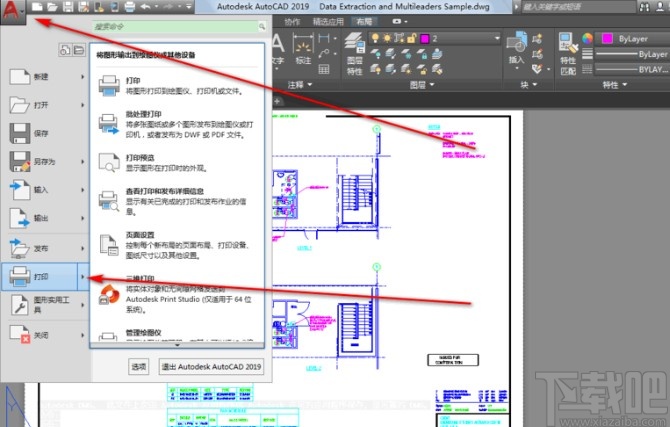The height and width of the screenshot is (427, 670).
Task: Click the Save disk icon in quick access toolbar
Action: point(68,6)
